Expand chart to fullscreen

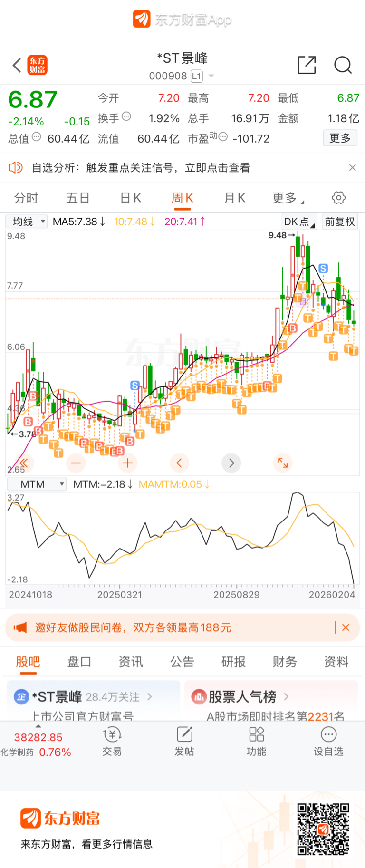[283, 463]
